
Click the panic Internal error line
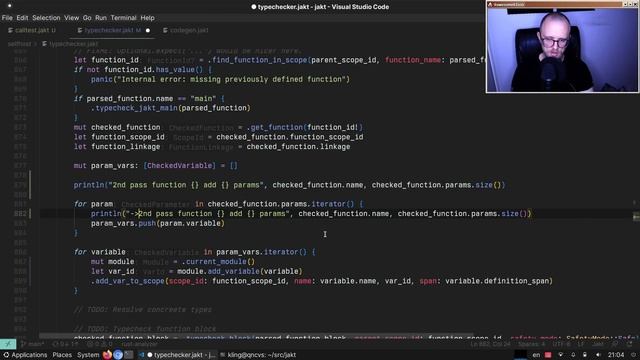point(220,79)
